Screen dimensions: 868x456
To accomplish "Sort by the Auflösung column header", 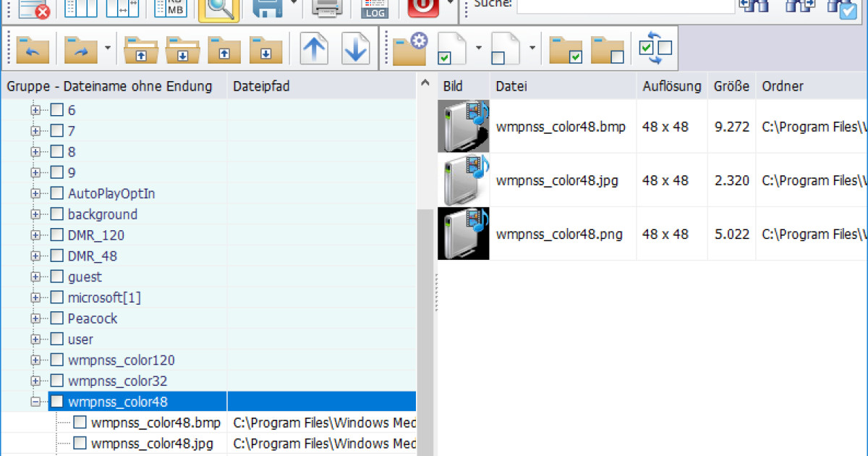I will 671,86.
